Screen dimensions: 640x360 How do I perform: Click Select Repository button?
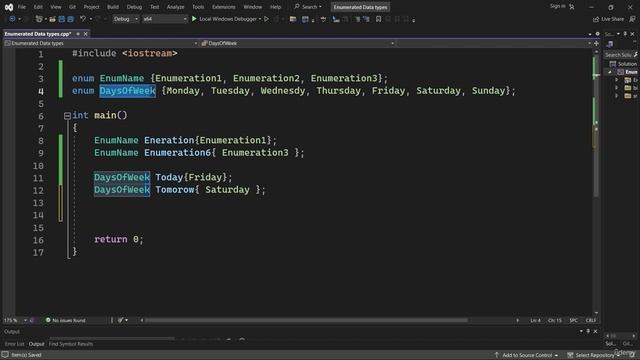coord(592,355)
